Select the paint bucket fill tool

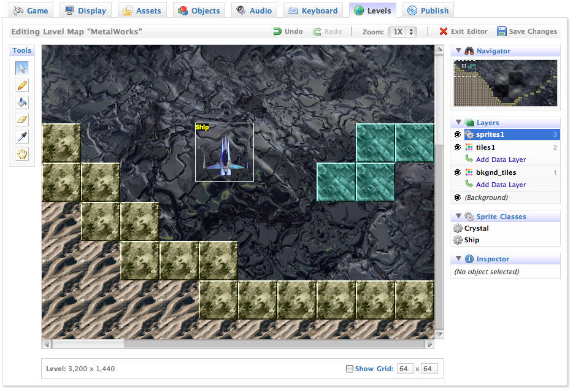(22, 102)
